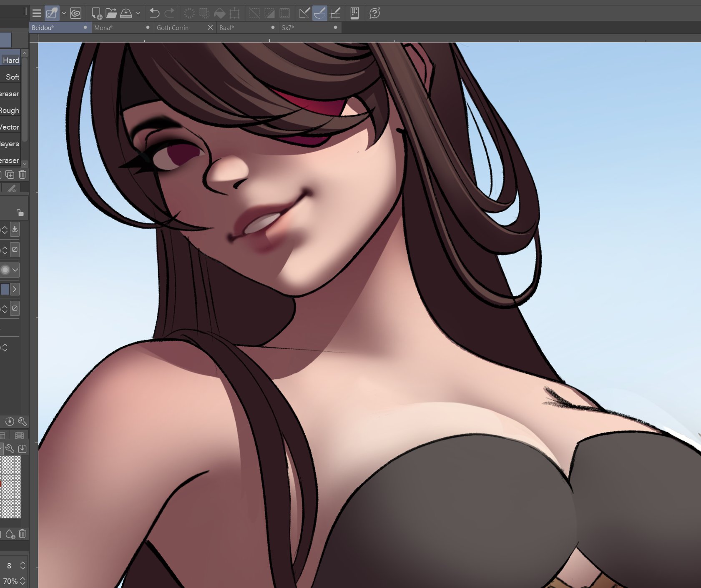Open the main hamburger menu
The width and height of the screenshot is (701, 588).
37,13
